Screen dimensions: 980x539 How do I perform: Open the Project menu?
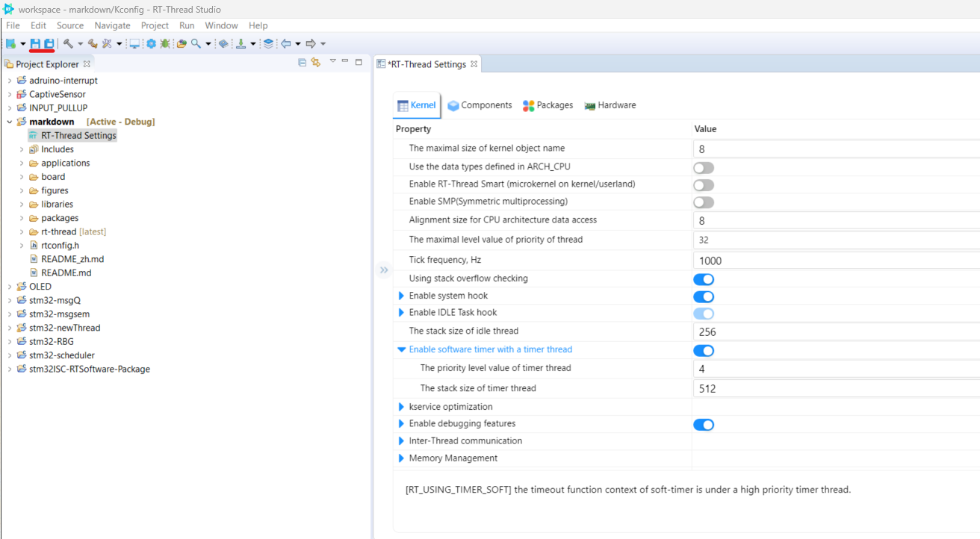(x=155, y=25)
